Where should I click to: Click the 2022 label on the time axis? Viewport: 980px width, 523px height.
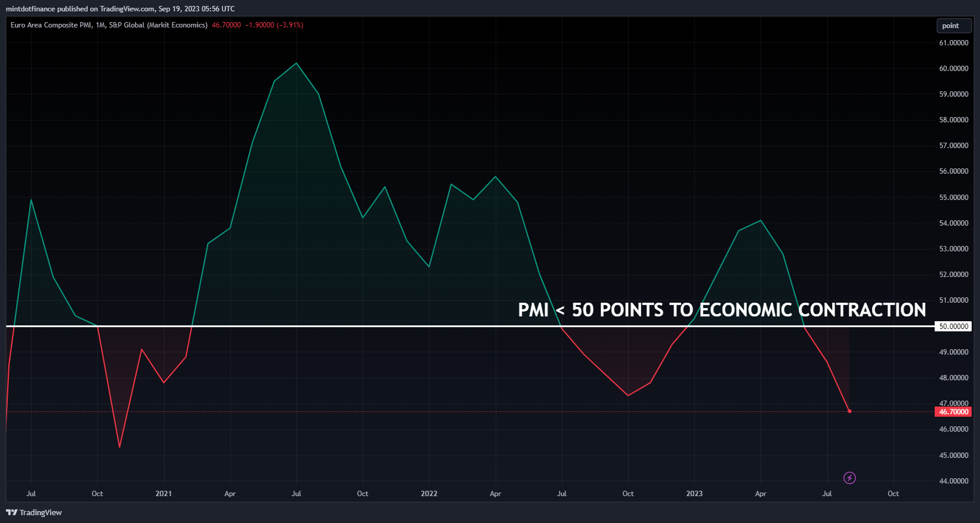point(429,494)
